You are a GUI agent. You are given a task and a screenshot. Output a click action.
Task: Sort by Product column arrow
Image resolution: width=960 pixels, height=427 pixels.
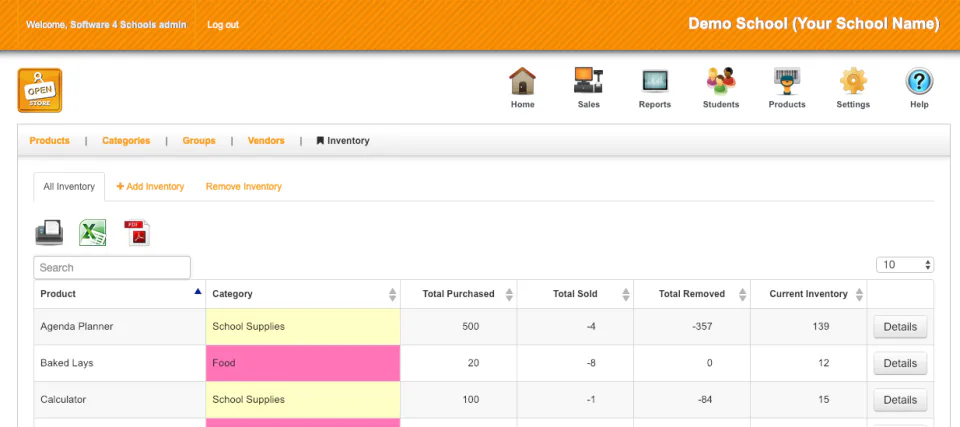[x=197, y=292]
